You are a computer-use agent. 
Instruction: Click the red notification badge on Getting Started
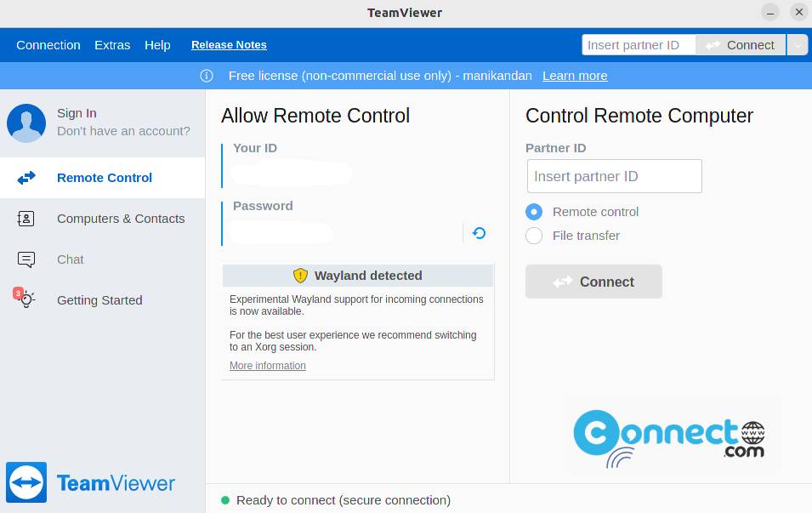pyautogui.click(x=18, y=294)
